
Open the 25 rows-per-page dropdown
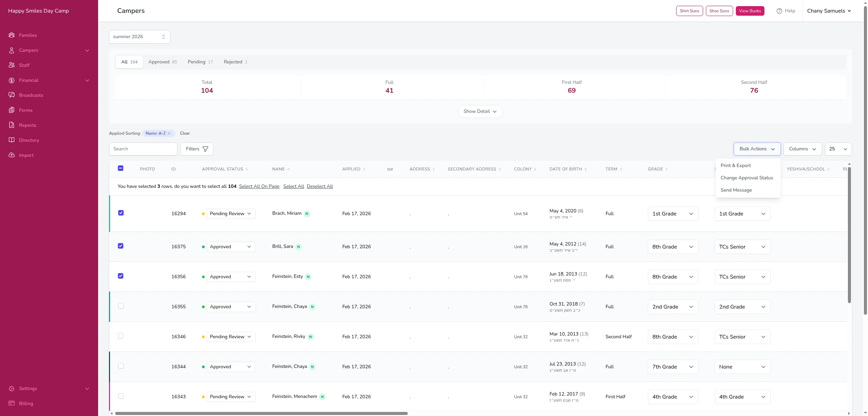point(838,149)
